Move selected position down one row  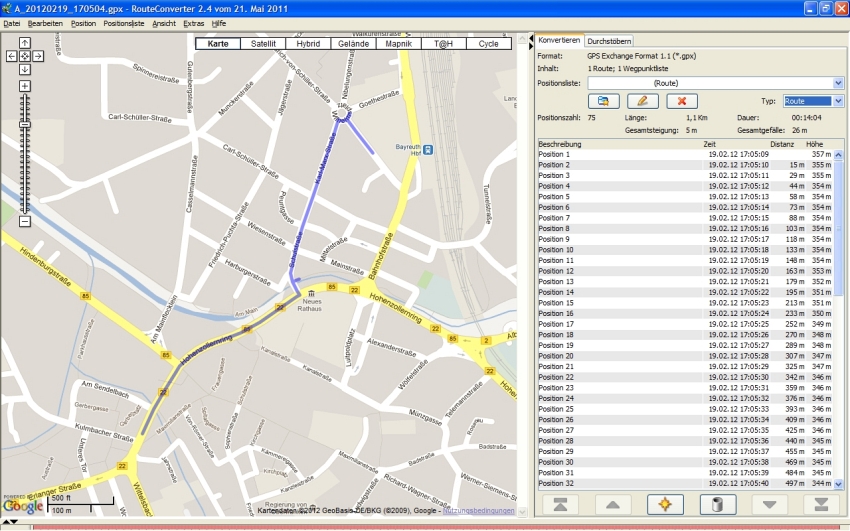pos(769,504)
